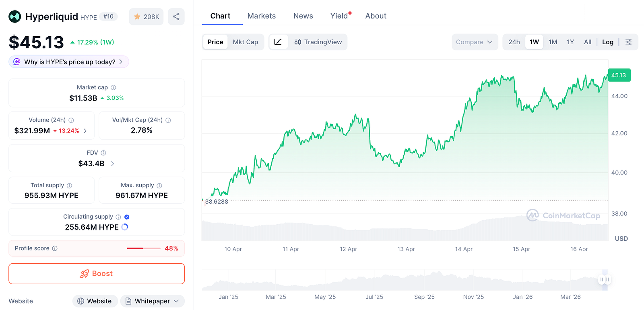Click the Profile score progress bar
The image size is (644, 310).
(144, 248)
